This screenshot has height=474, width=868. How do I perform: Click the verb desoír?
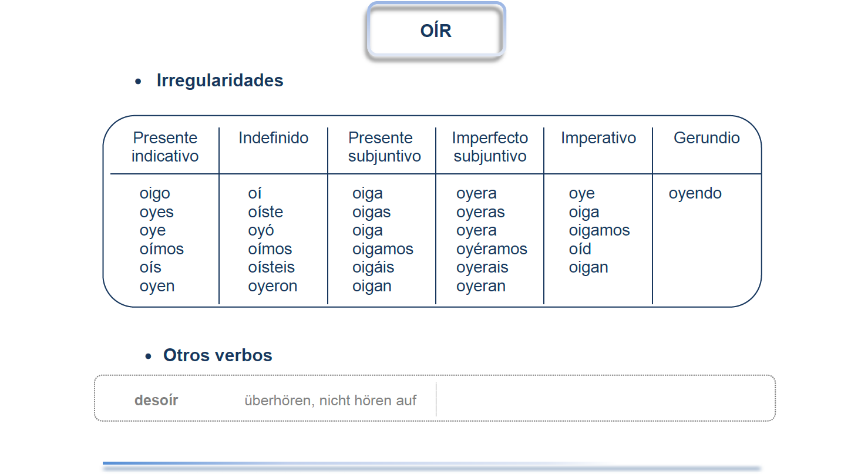tap(156, 401)
